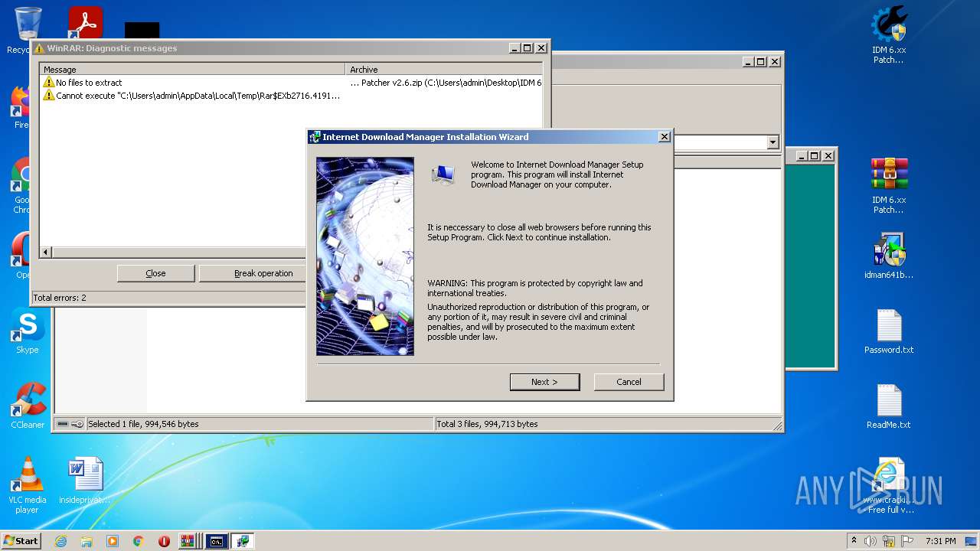The height and width of the screenshot is (551, 980).
Task: Click 'Total 3 files, 994,713 bytes' status text
Action: pos(488,424)
